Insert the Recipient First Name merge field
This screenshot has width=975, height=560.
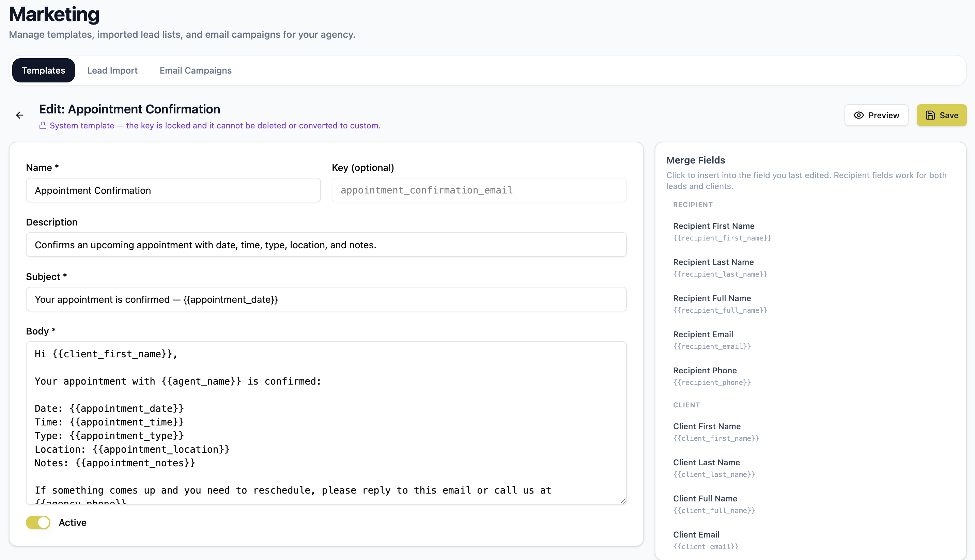tap(722, 232)
